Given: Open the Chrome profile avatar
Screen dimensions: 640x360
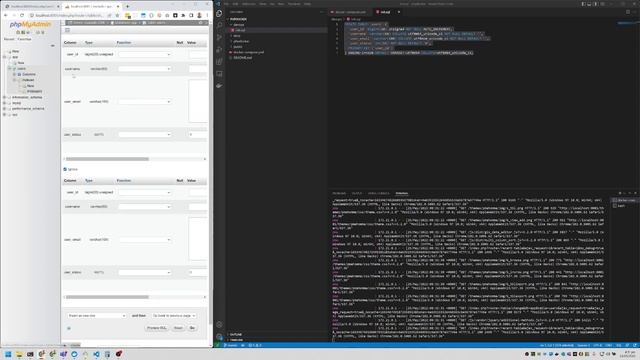Looking at the screenshot, I should click(199, 15).
